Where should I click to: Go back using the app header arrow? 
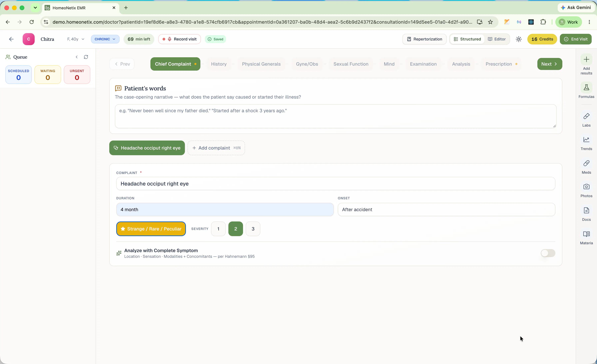(11, 39)
